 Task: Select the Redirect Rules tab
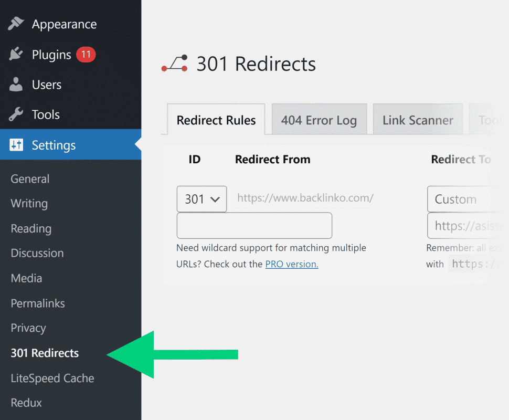click(216, 120)
